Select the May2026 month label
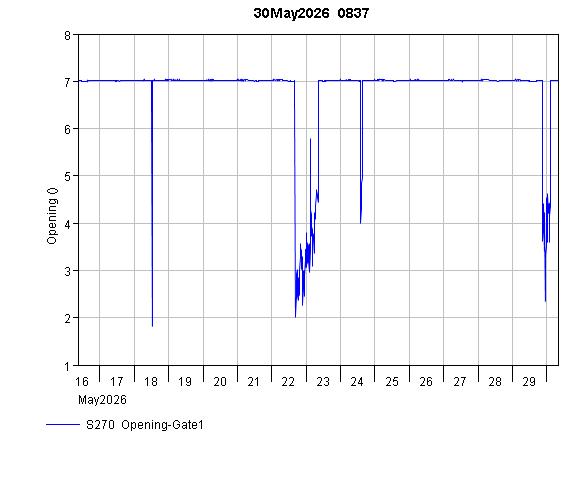 click(102, 400)
